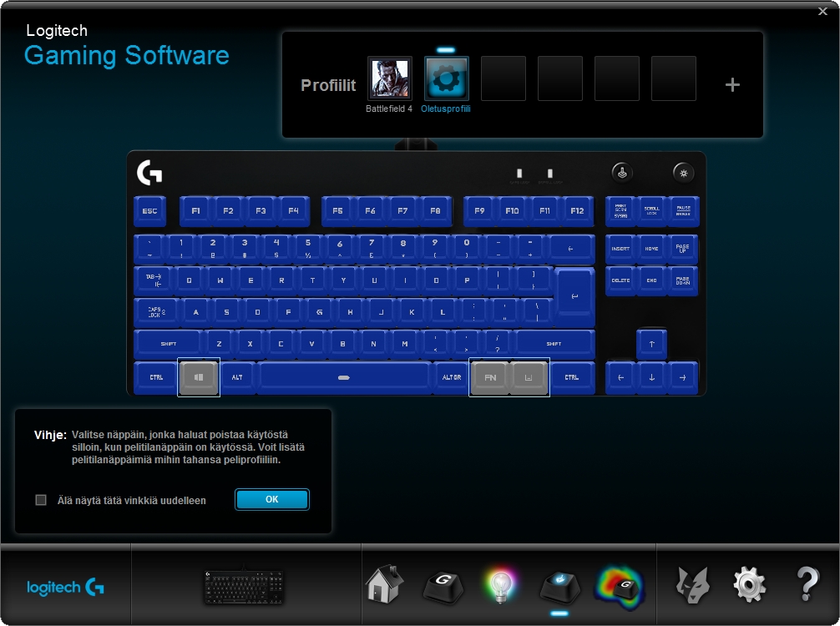
Task: Toggle the right Shift key
Action: (555, 344)
